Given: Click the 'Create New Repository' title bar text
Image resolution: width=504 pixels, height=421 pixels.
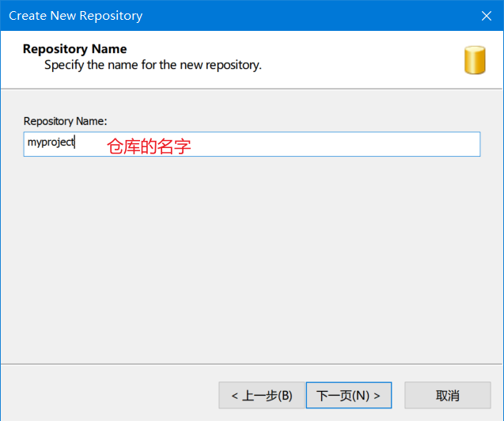Looking at the screenshot, I should tap(75, 16).
